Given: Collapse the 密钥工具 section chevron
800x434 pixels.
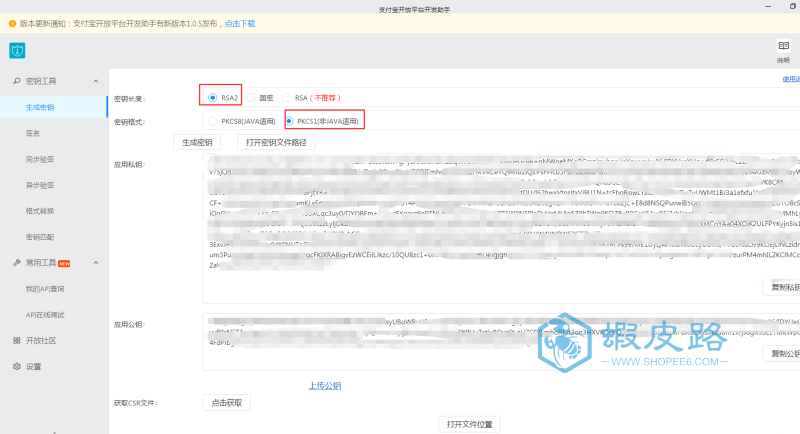Looking at the screenshot, I should coord(96,81).
